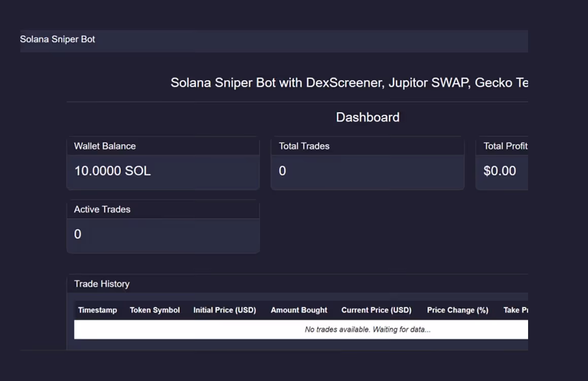The image size is (588, 381).
Task: Select the Current Price (USD) column header
Action: click(376, 310)
